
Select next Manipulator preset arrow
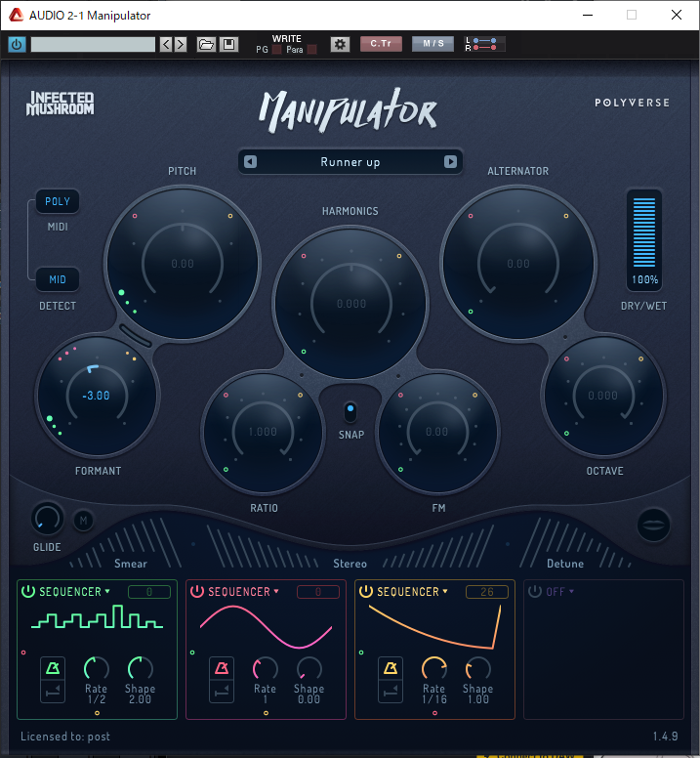pos(450,161)
